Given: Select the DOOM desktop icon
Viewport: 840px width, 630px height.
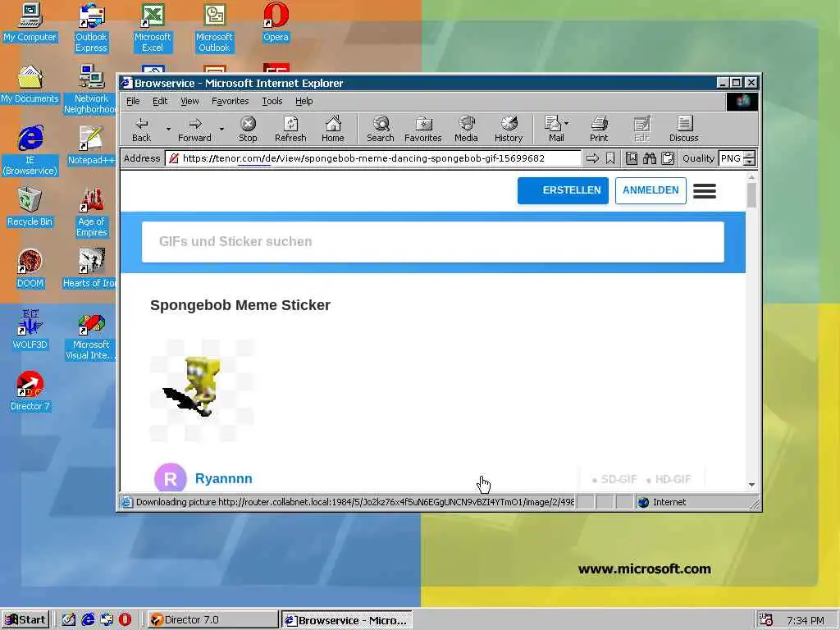Looking at the screenshot, I should click(30, 269).
